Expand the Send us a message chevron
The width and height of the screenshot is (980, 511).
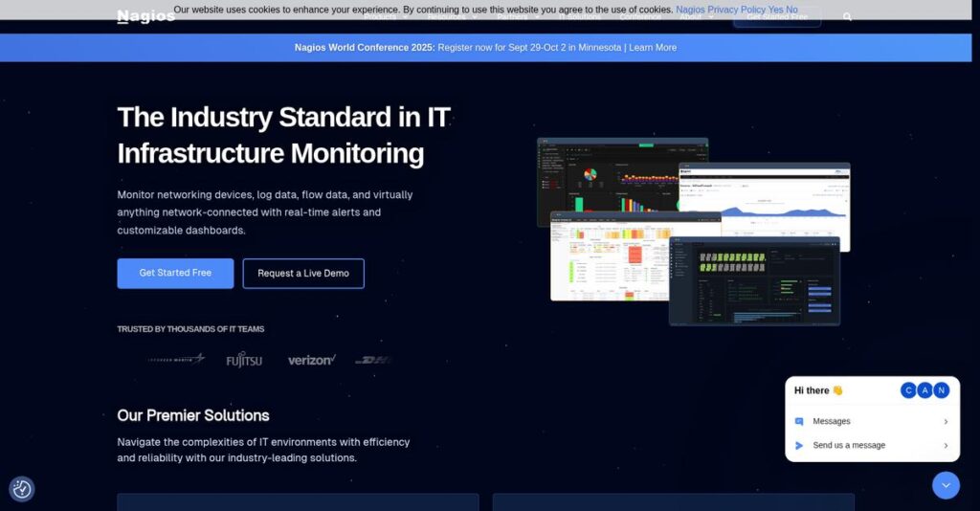pos(946,445)
